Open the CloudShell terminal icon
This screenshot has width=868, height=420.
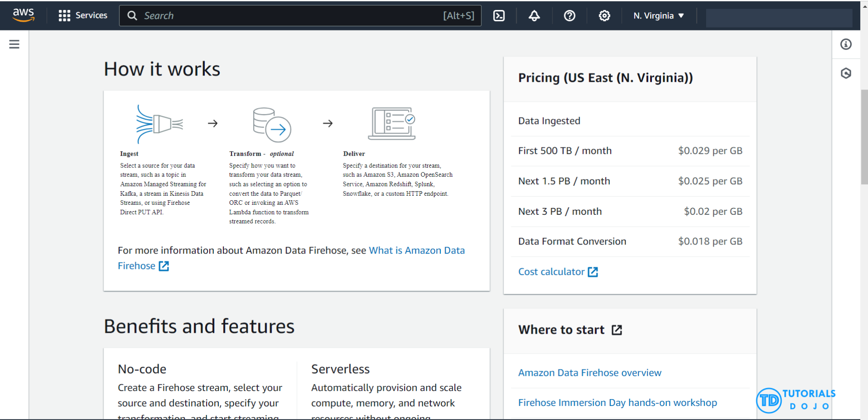(499, 16)
